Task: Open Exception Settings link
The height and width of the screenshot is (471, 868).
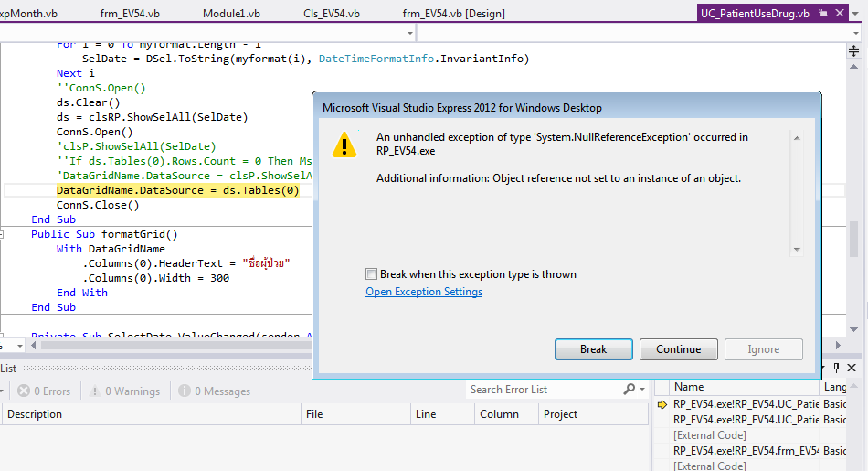Action: (x=423, y=292)
